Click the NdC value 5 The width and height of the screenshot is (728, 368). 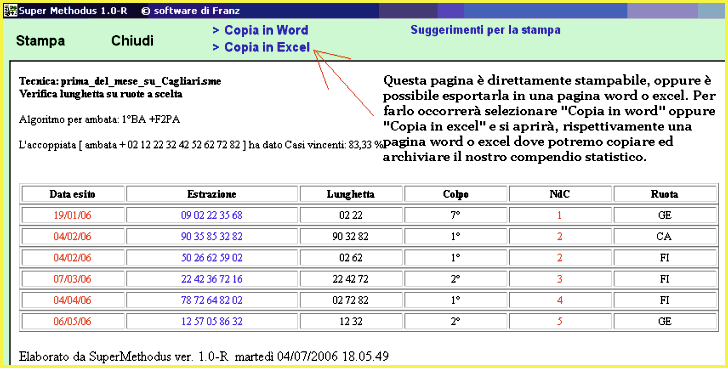click(560, 322)
